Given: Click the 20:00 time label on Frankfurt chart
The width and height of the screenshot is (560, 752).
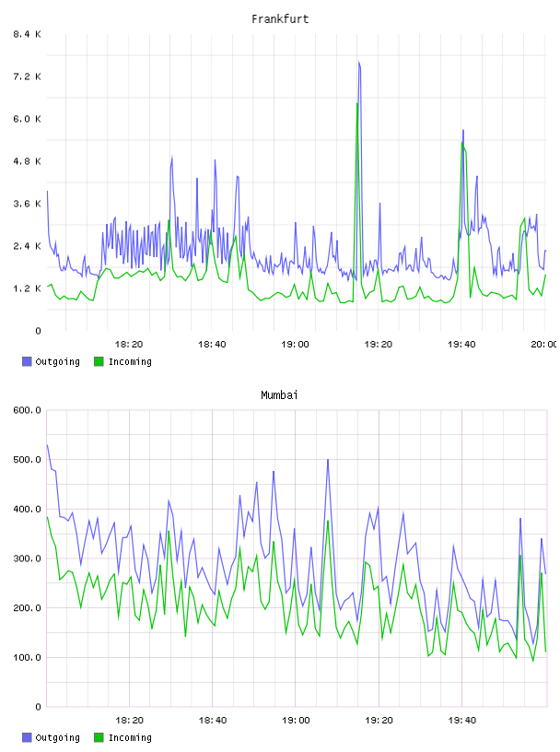Looking at the screenshot, I should [x=544, y=345].
